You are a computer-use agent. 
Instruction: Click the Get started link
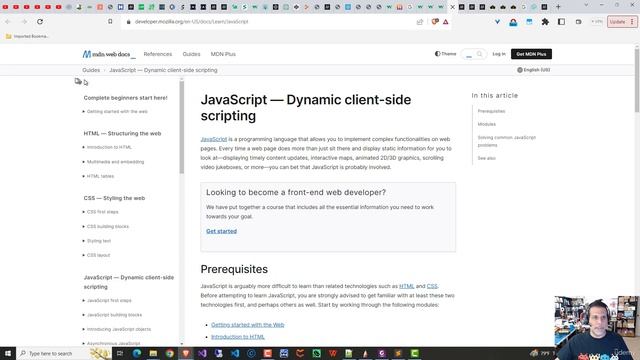(221, 231)
